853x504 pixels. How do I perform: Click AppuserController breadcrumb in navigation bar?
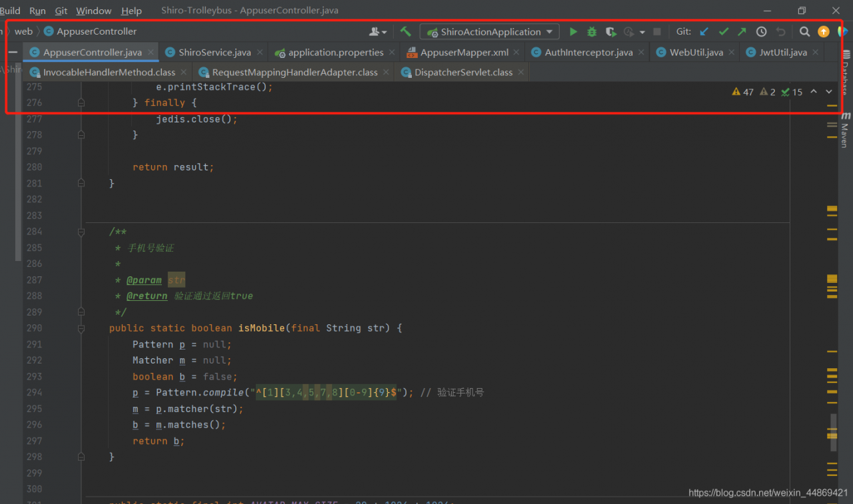(x=96, y=31)
